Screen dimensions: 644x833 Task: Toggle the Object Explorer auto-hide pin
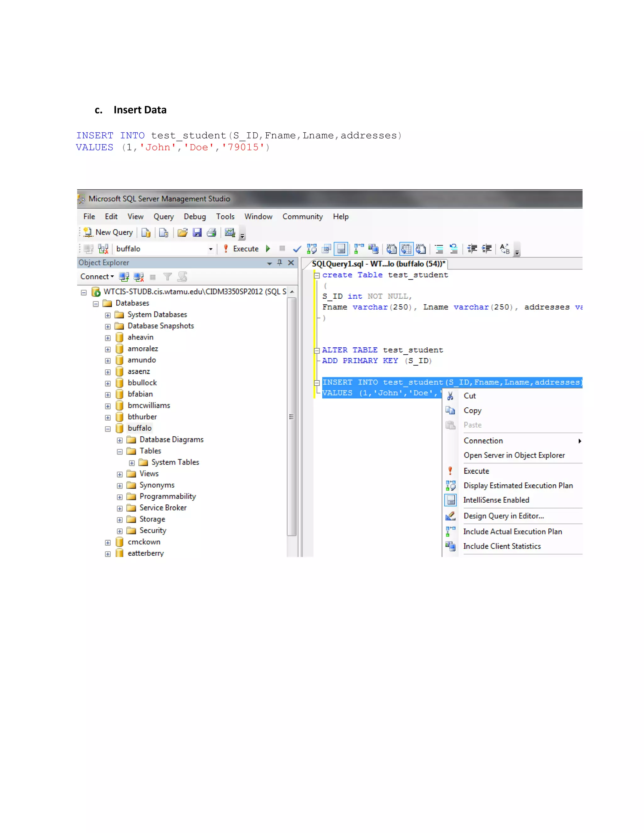click(x=280, y=263)
